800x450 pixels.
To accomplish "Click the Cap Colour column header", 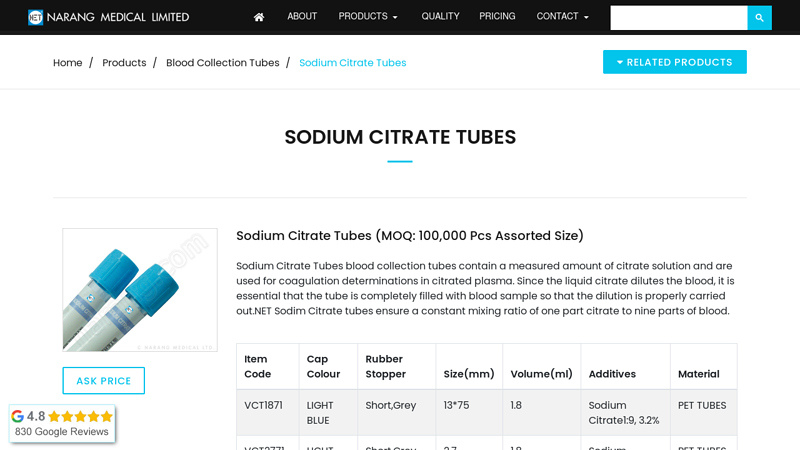I will tap(328, 366).
